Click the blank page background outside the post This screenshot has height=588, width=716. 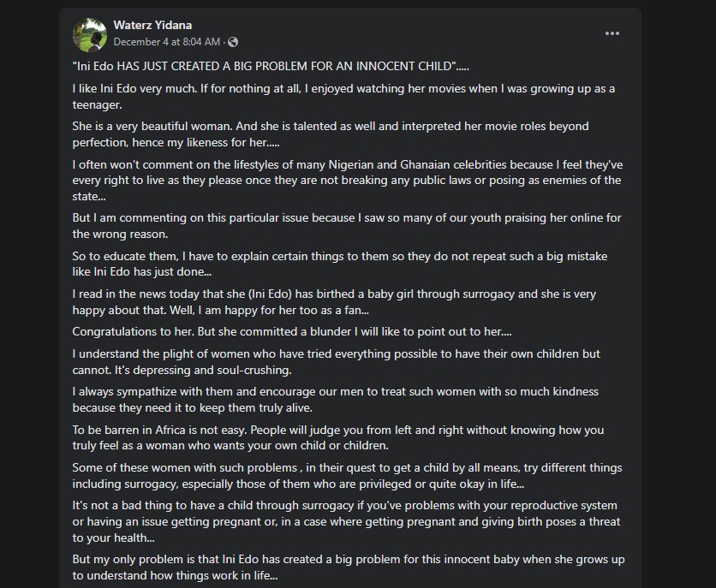tap(30, 300)
